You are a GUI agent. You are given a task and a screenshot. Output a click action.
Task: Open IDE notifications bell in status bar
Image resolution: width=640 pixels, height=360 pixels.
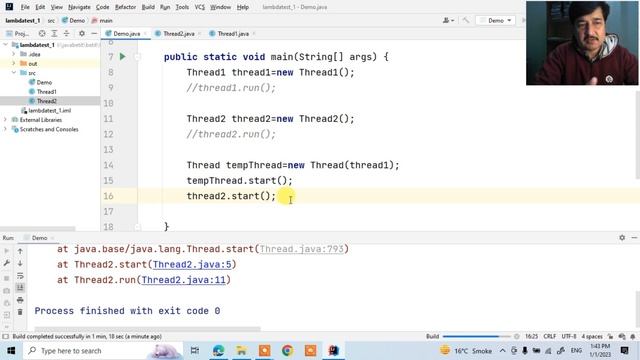(633, 336)
